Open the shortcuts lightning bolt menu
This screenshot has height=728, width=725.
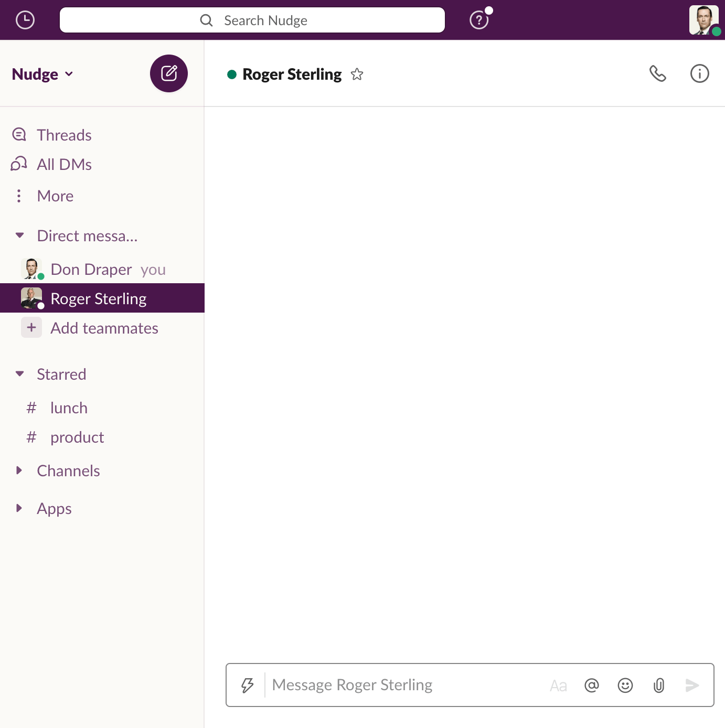tap(247, 685)
